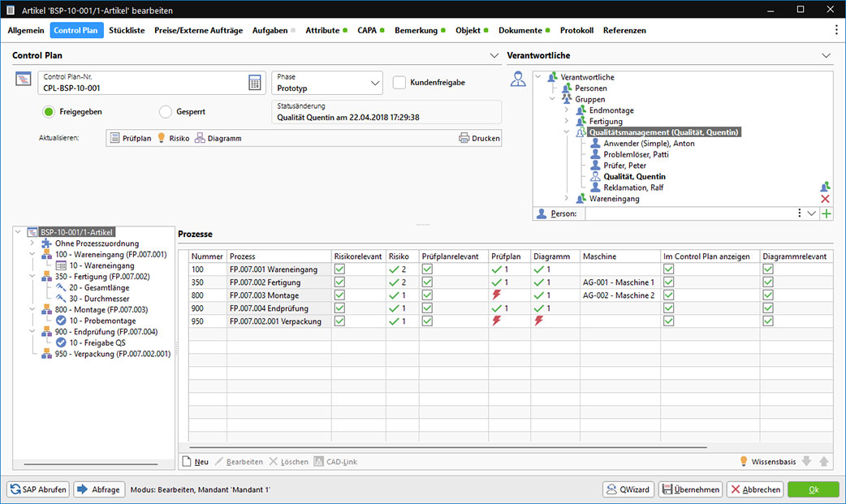Click the Diagramm update icon
Viewport: 846px width, 504px height.
coord(200,138)
